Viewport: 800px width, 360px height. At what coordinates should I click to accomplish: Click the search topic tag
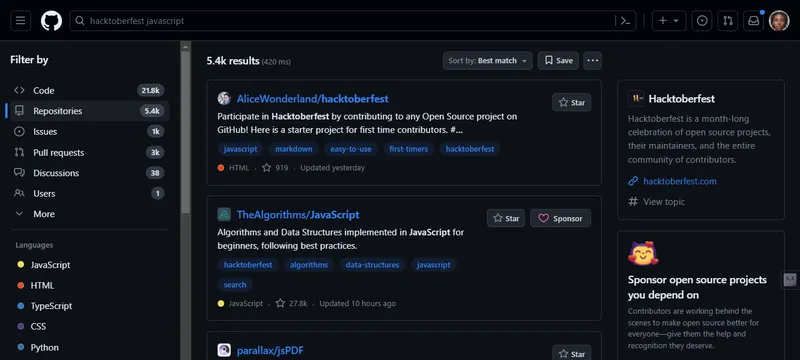[235, 285]
